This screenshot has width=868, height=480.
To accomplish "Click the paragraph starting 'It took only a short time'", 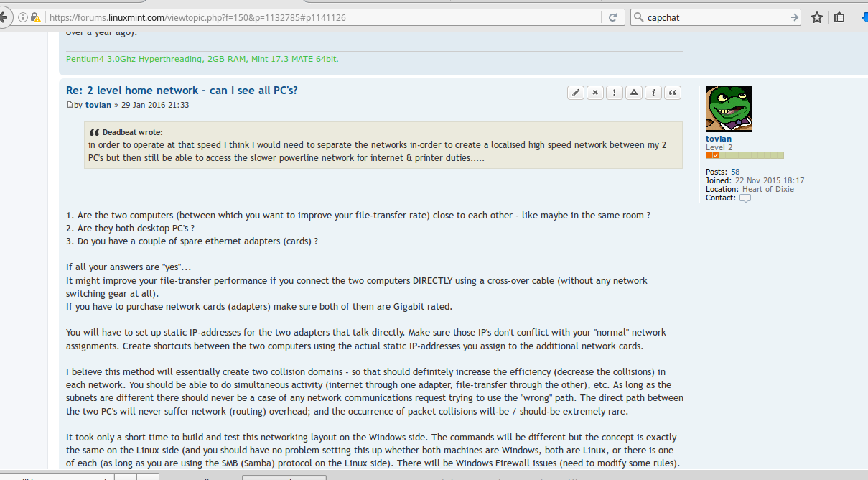I will [x=373, y=451].
